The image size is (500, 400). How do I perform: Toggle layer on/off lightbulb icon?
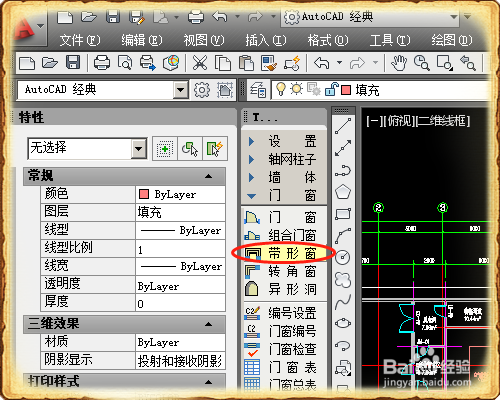pyautogui.click(x=281, y=89)
